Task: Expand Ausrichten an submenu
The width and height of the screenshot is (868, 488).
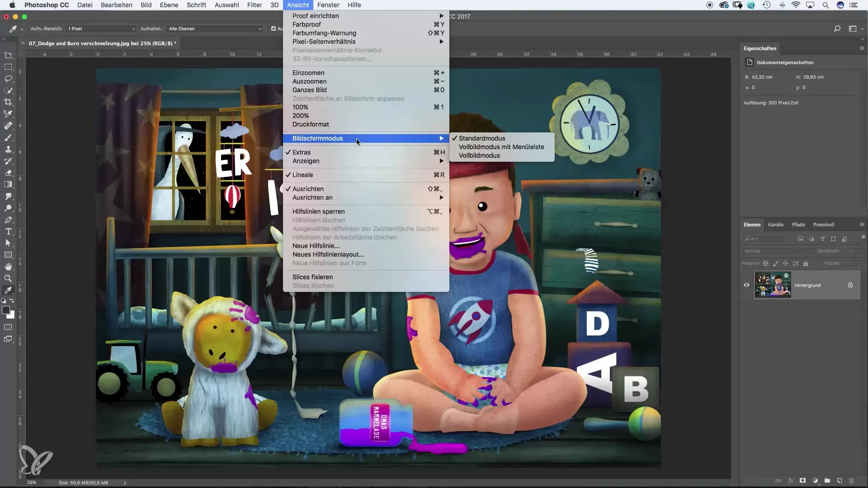Action: point(366,197)
